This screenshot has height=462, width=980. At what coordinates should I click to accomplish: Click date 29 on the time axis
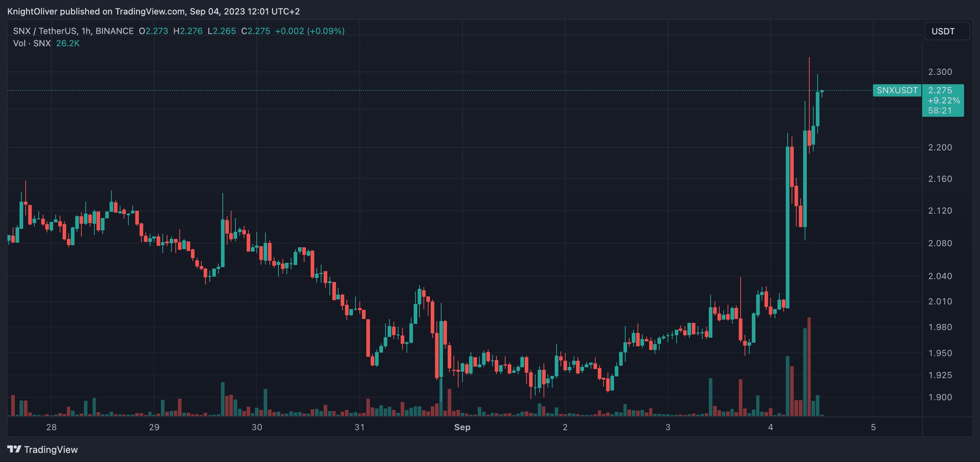point(154,427)
